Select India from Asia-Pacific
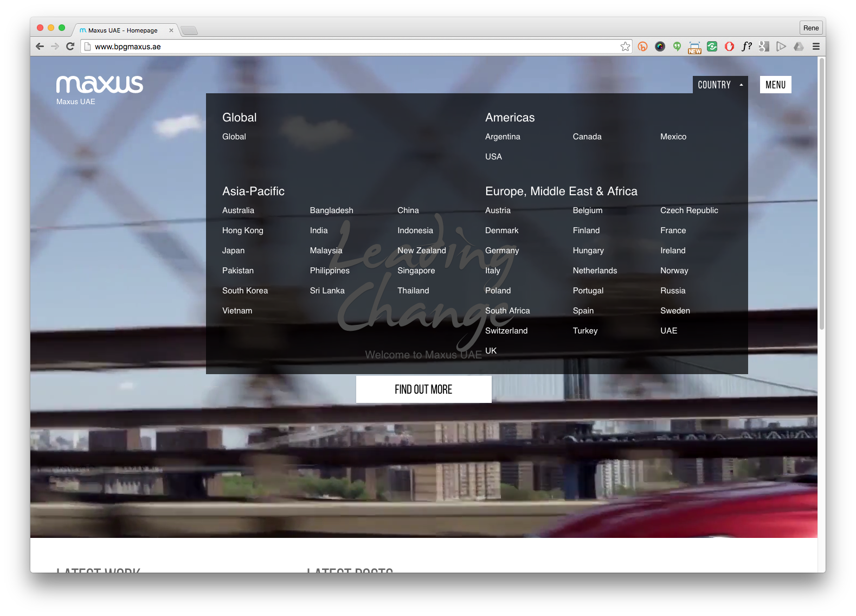 coord(319,230)
